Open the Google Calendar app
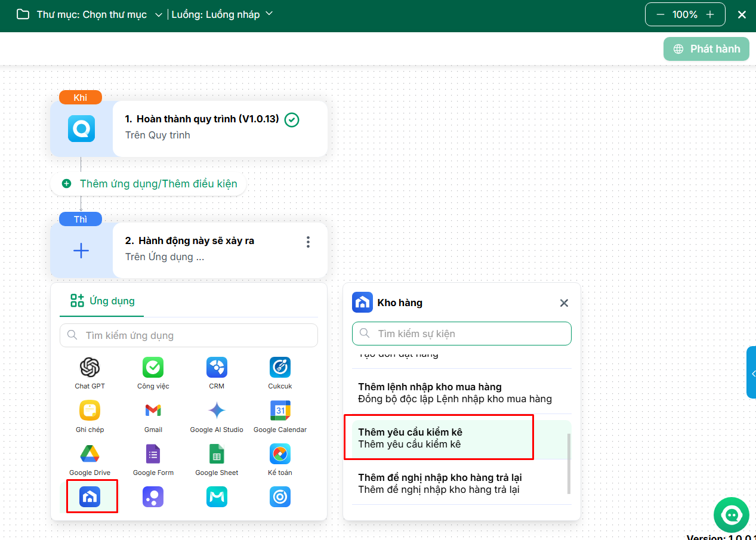The image size is (756, 540). coord(280,411)
